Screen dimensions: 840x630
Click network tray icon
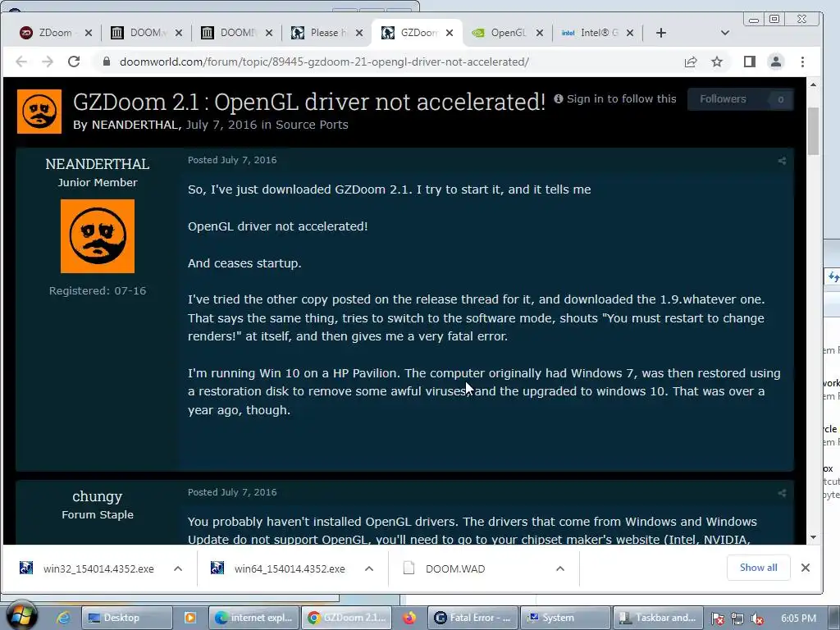click(x=737, y=619)
